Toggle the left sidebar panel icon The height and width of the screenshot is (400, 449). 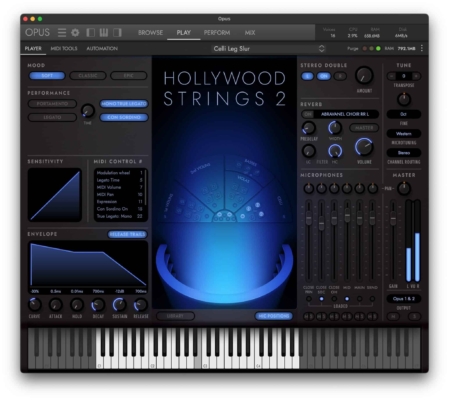pos(90,32)
